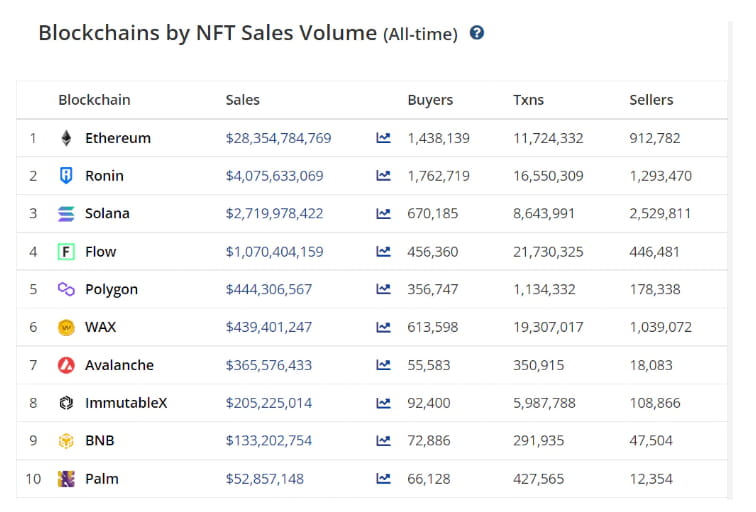Open Flow sales value $1,070,404,159
The width and height of the screenshot is (756, 512).
click(x=274, y=252)
